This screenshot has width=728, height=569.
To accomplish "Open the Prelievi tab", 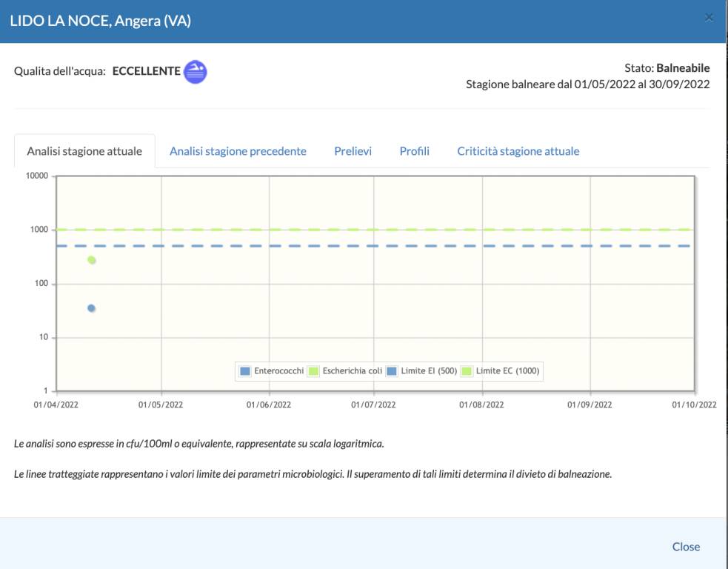I will point(353,151).
